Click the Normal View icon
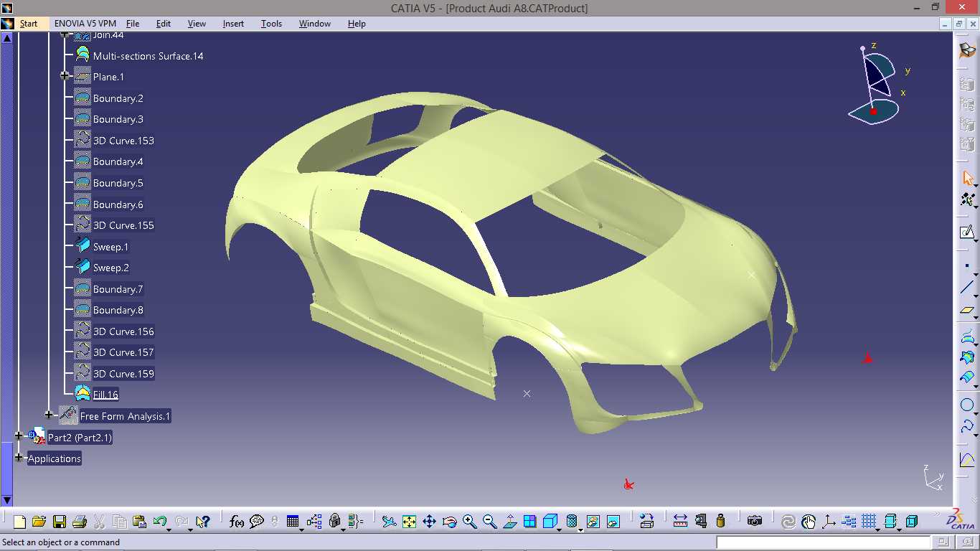The width and height of the screenshot is (980, 551). [x=509, y=522]
